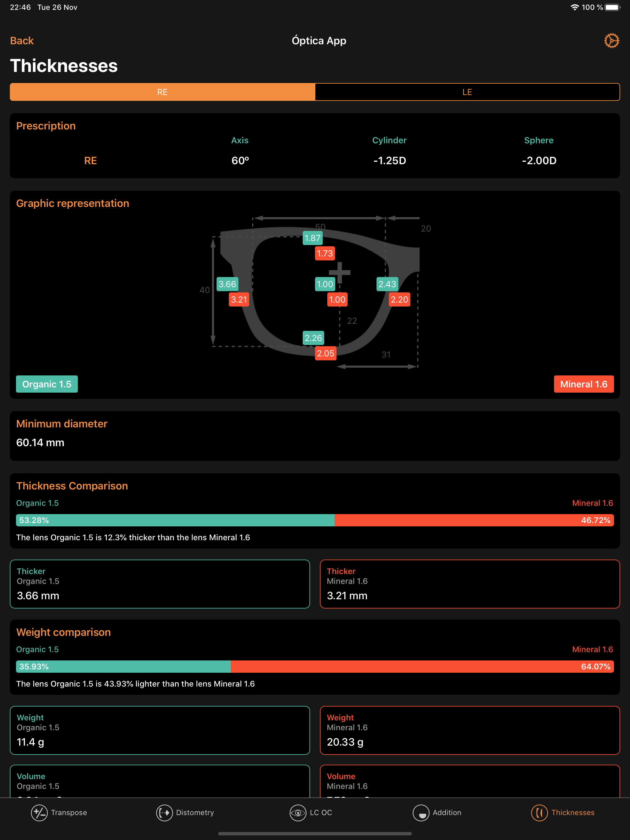Go Back to previous screen
630x840 pixels.
click(x=22, y=41)
